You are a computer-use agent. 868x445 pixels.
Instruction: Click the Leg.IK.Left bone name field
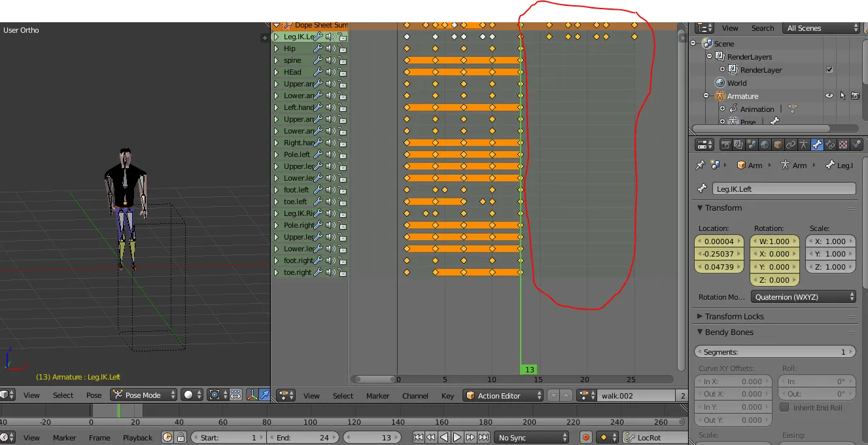pyautogui.click(x=784, y=188)
